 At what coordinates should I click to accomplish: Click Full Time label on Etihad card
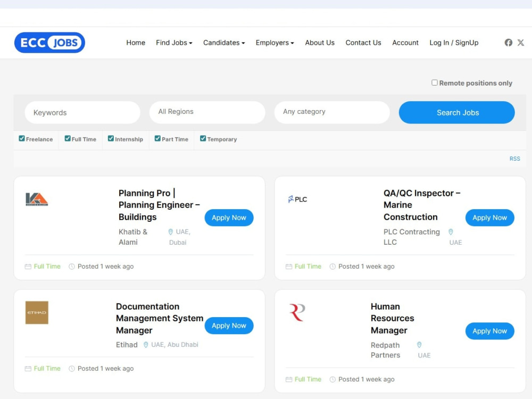click(x=47, y=369)
